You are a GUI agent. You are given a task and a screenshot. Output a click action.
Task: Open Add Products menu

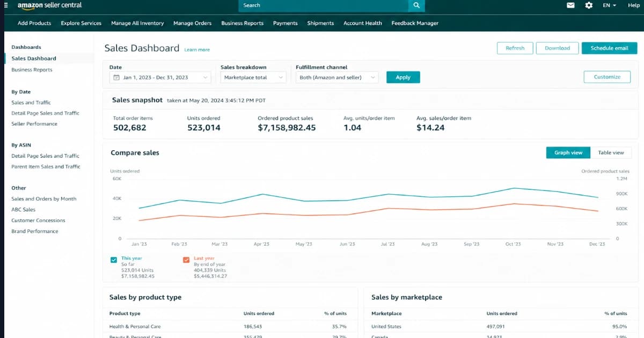click(x=34, y=23)
